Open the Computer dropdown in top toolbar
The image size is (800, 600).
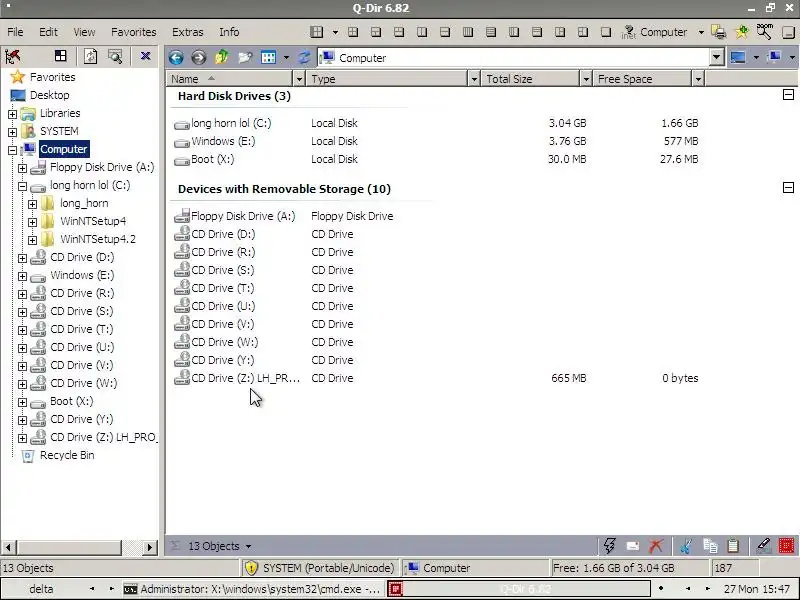click(x=702, y=32)
